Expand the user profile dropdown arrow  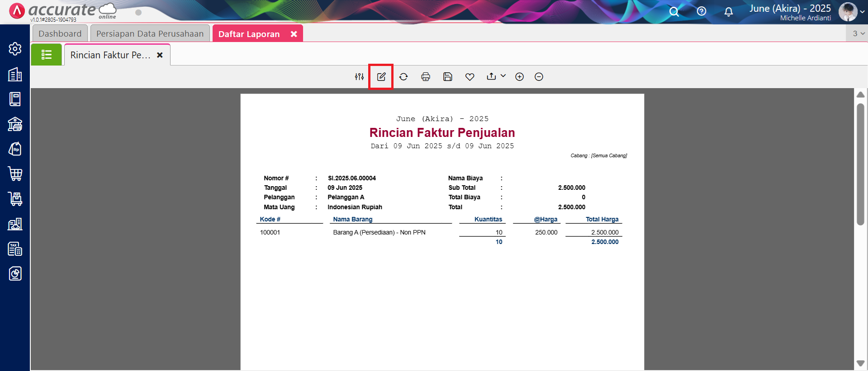(x=863, y=12)
